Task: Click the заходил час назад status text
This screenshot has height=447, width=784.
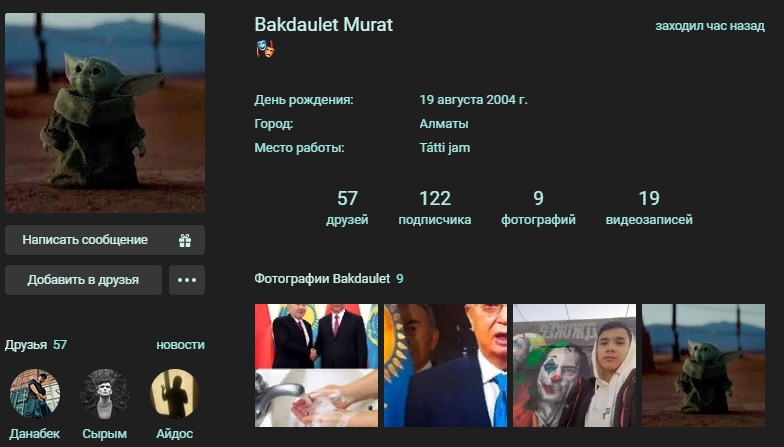Action: coord(710,26)
